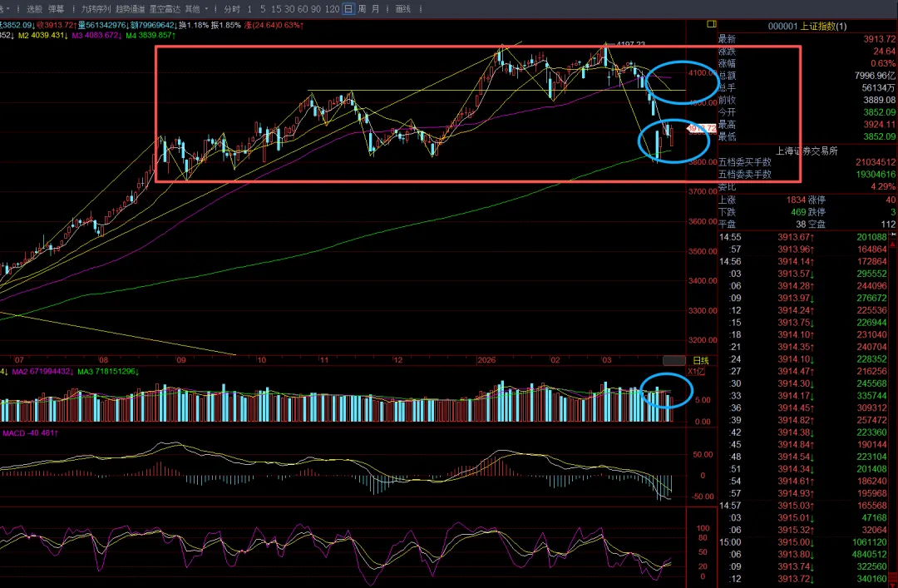Viewport: 898px width, 588px height.
Task: Click the M4 3839.857 moving average label
Action: point(150,36)
